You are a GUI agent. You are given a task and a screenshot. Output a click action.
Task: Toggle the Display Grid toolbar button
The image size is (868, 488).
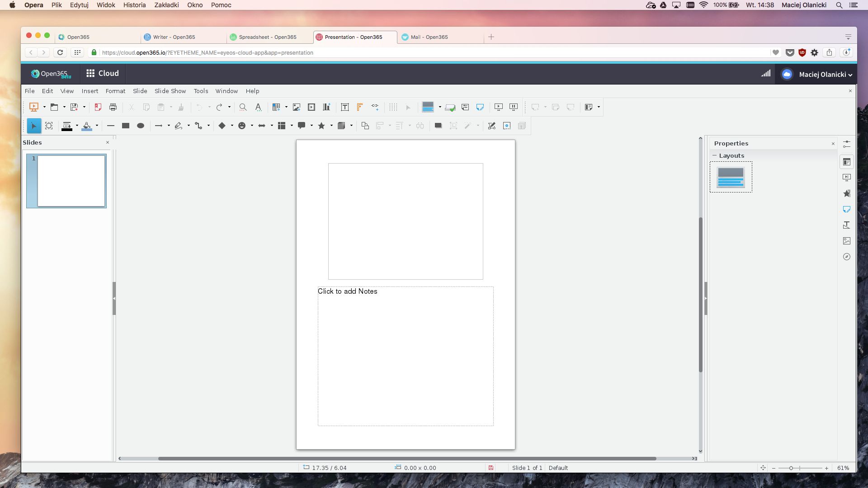point(393,107)
